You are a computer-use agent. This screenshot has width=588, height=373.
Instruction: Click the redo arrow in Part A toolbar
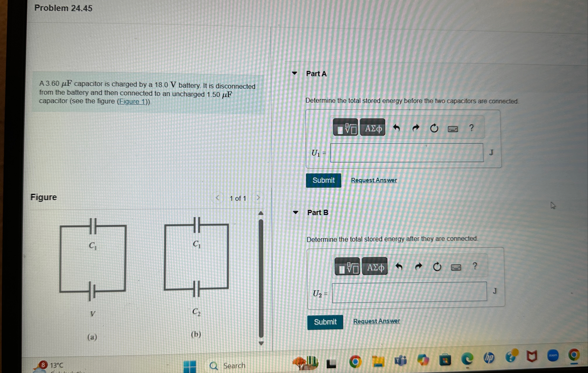(415, 128)
